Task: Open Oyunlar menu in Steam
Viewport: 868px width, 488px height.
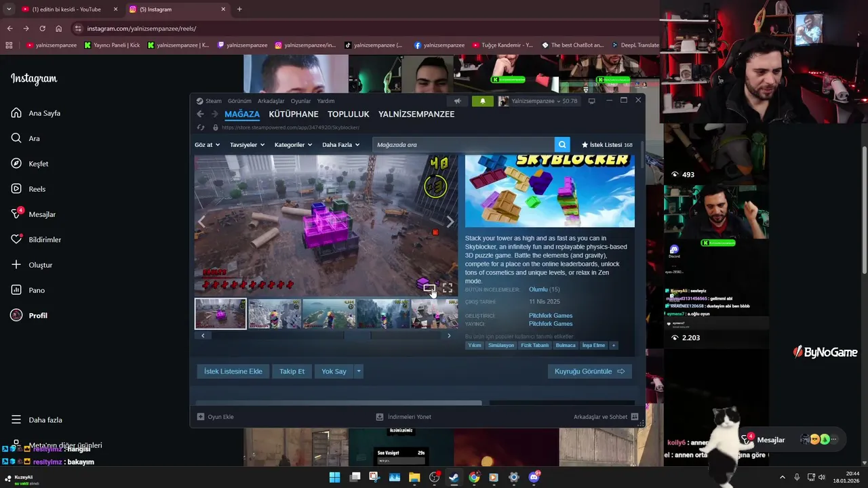Action: click(301, 101)
